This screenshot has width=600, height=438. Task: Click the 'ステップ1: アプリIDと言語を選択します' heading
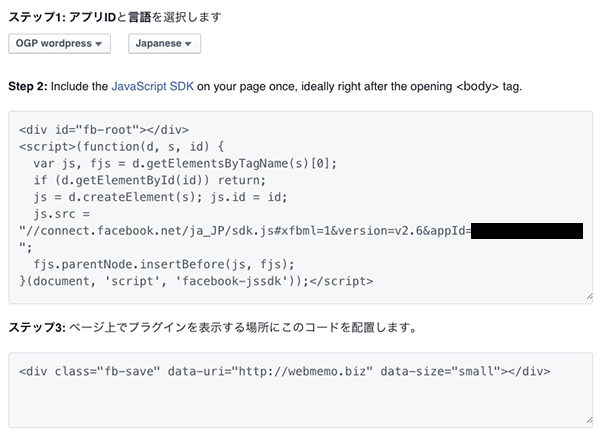pyautogui.click(x=115, y=17)
